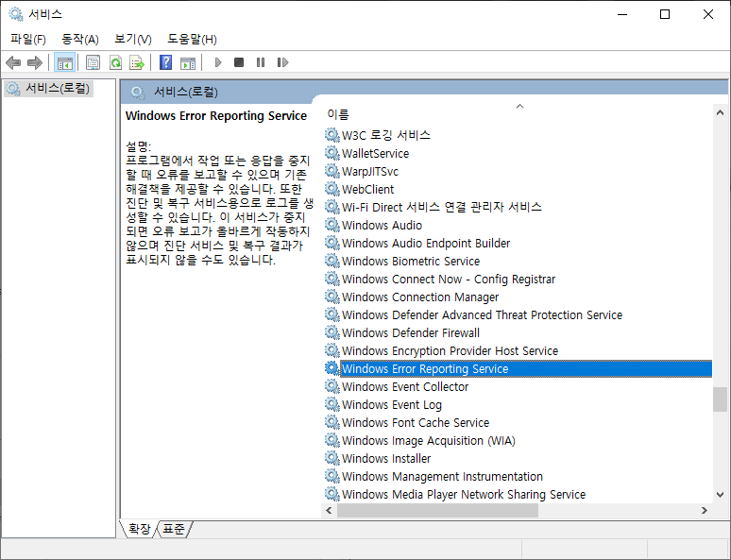Switch to the 표준 tab

pos(174,529)
